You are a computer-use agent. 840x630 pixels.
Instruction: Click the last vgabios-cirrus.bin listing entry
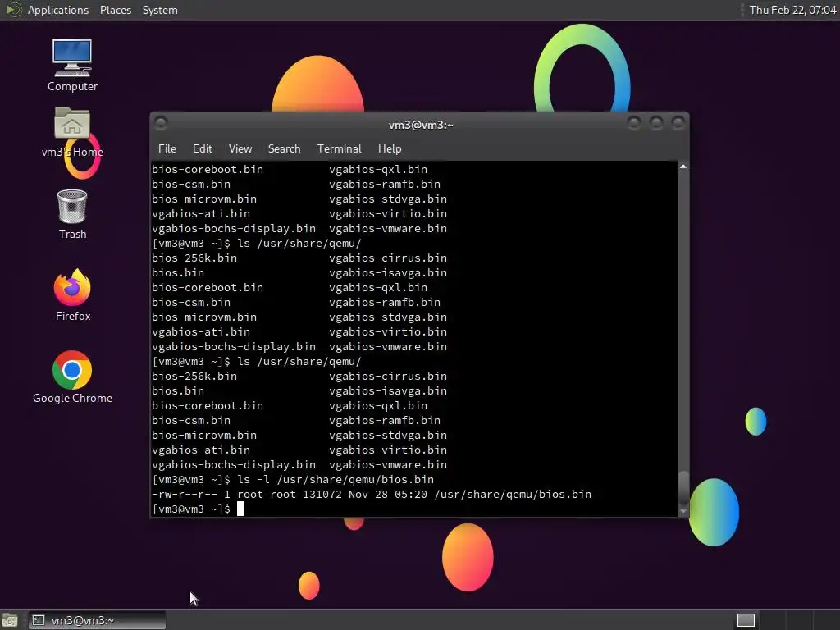pyautogui.click(x=388, y=376)
